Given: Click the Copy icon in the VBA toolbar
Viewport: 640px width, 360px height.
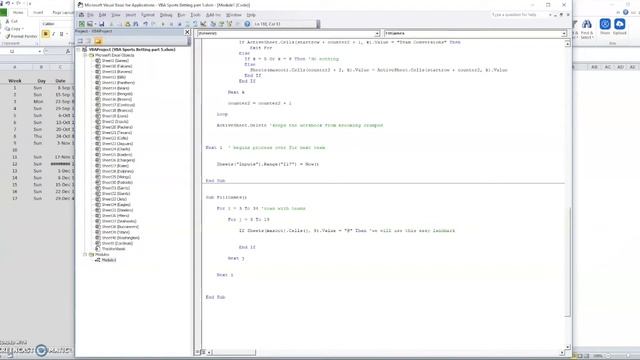Looking at the screenshot, I should 119,24.
